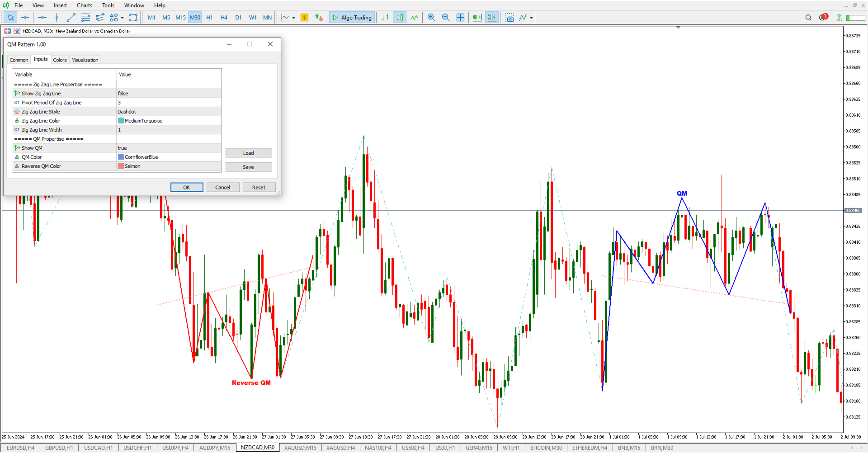The height and width of the screenshot is (453, 868).
Task: Edit Pivot Period value 3
Action: coord(169,103)
